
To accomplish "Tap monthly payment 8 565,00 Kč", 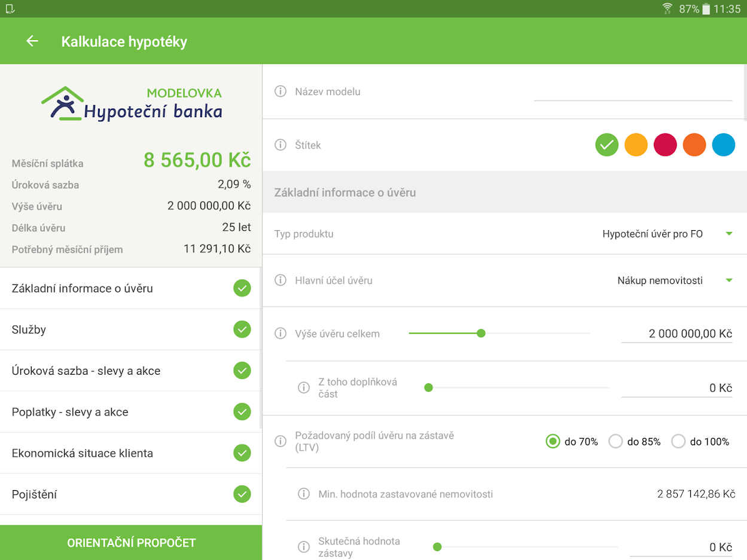I will coord(197,160).
